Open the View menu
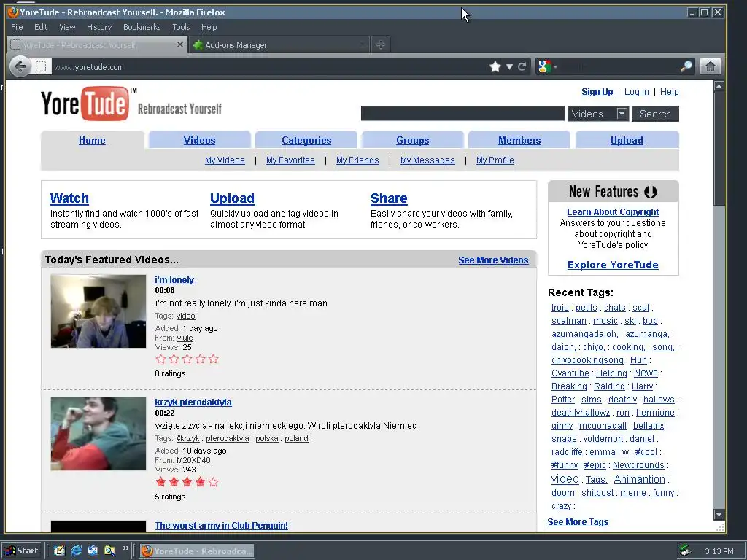 pos(67,27)
